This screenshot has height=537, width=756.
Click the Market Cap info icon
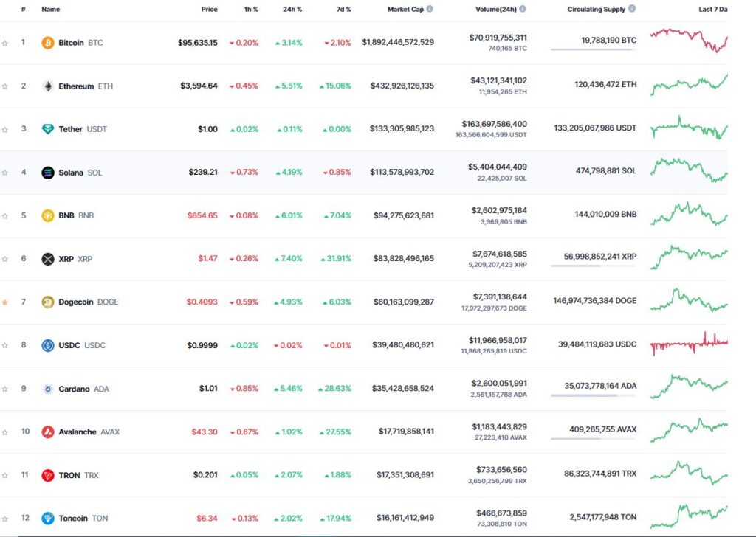tap(430, 9)
